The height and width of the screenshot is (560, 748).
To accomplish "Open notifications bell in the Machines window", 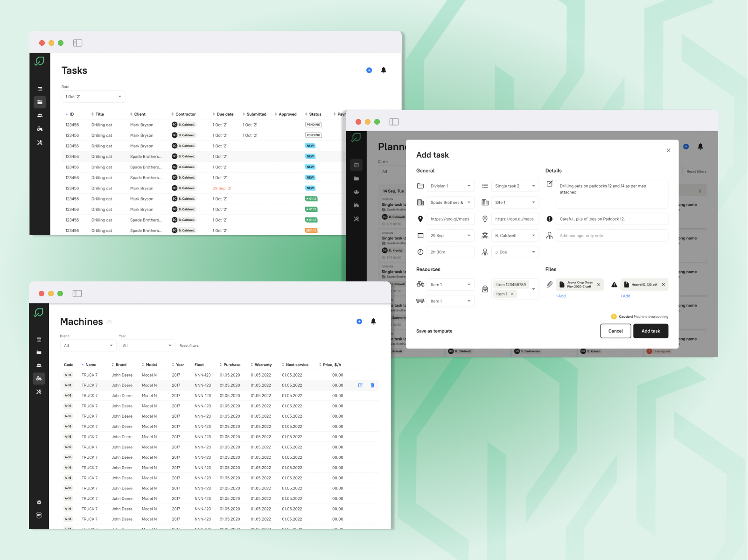I will (373, 322).
